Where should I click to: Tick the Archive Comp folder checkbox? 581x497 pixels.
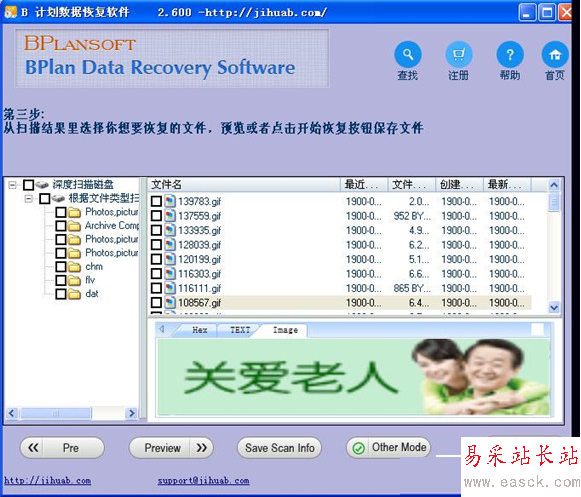click(x=61, y=226)
